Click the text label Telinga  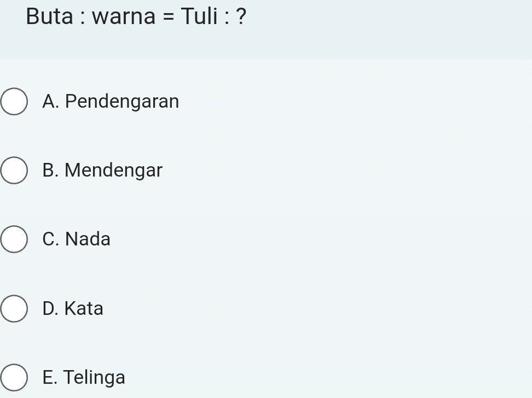point(95,377)
